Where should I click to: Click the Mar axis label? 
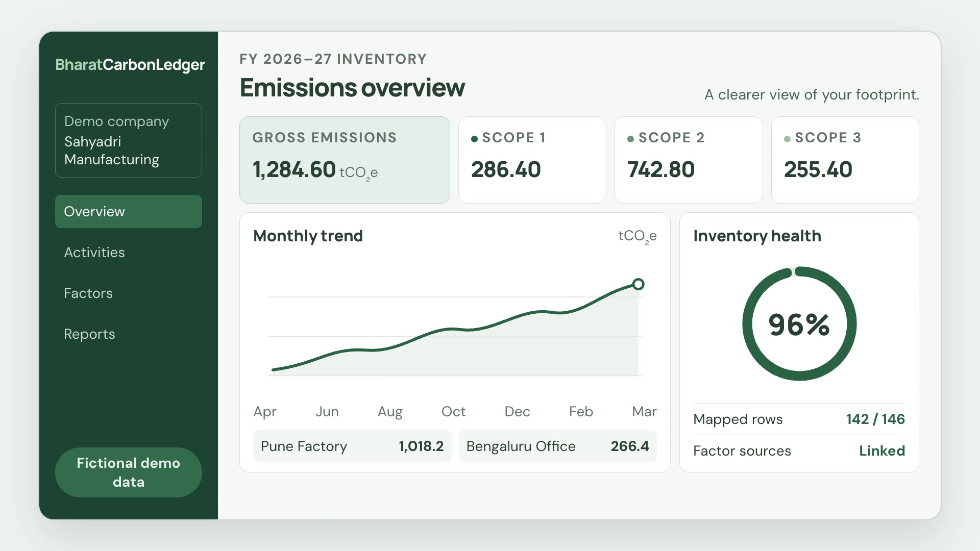coord(644,412)
